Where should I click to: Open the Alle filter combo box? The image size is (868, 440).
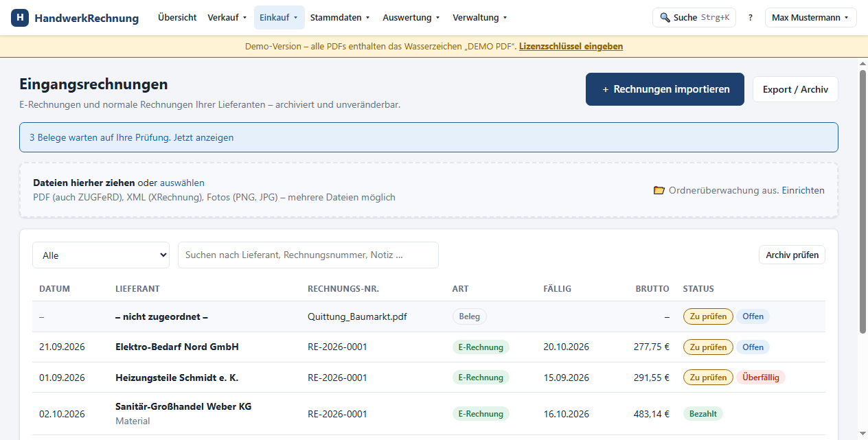[101, 255]
